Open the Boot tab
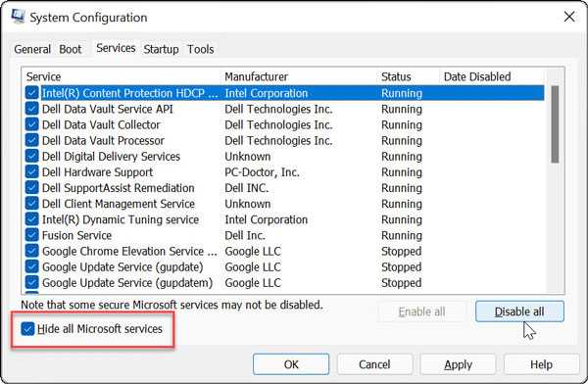588x384 pixels. [x=71, y=49]
